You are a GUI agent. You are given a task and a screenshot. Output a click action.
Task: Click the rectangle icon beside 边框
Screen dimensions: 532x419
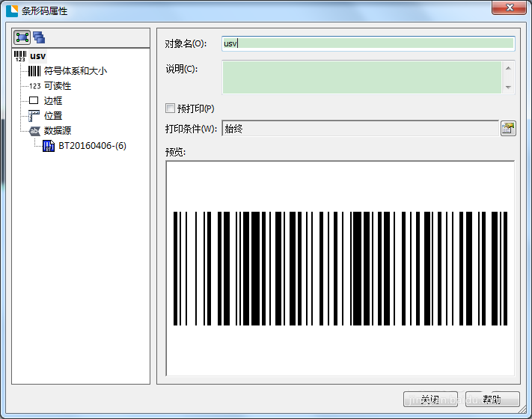(x=34, y=100)
